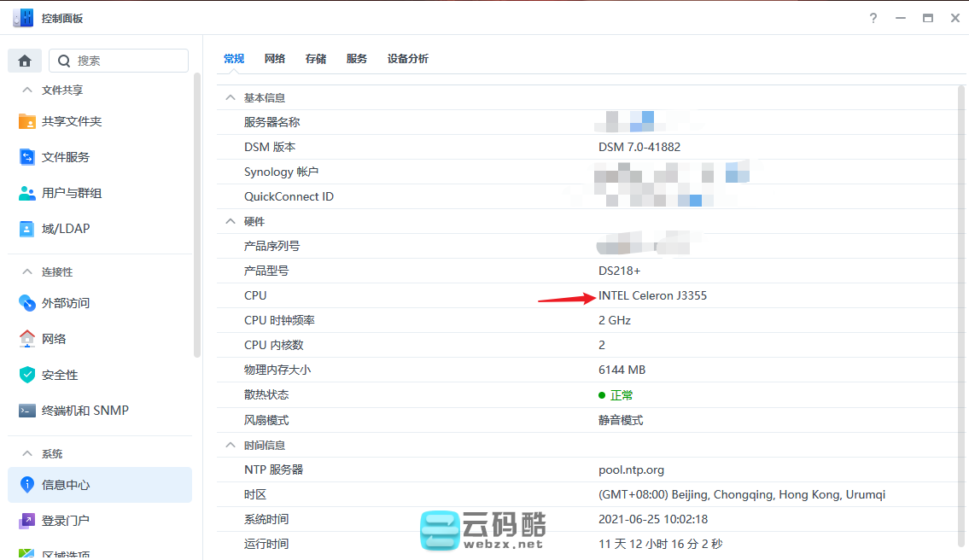Switch to the 存储 tab
The height and width of the screenshot is (560, 969).
point(315,59)
